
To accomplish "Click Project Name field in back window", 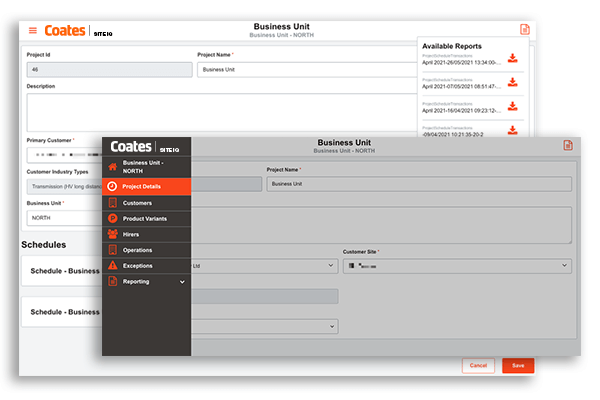I will click(x=307, y=70).
